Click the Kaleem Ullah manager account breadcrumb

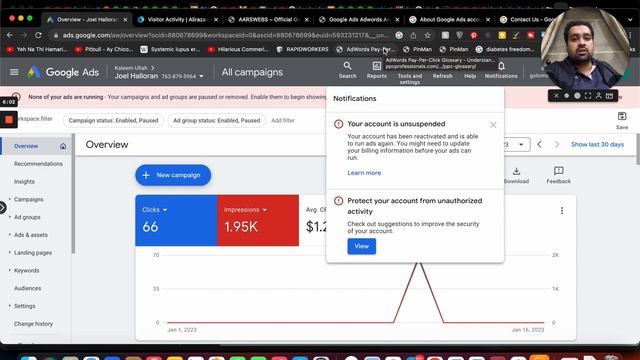[131, 68]
